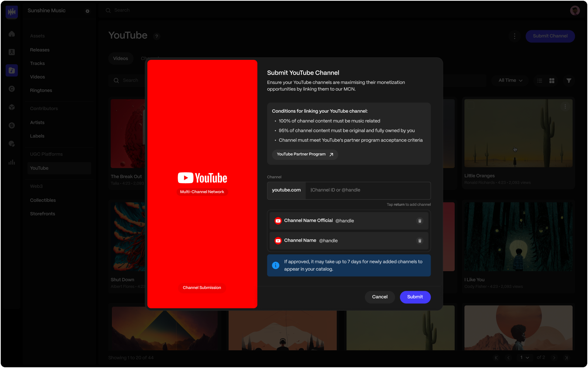Open Releases in the sidebar
The height and width of the screenshot is (368, 588).
[x=40, y=50]
